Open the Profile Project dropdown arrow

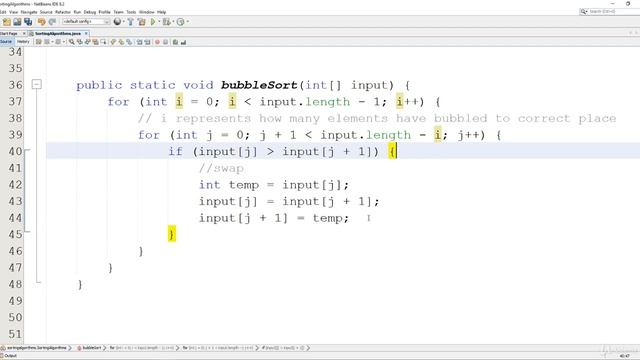point(187,22)
